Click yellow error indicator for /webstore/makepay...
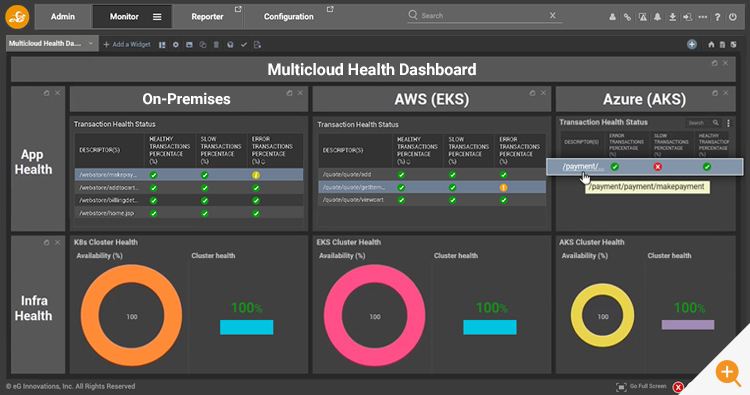 (256, 175)
